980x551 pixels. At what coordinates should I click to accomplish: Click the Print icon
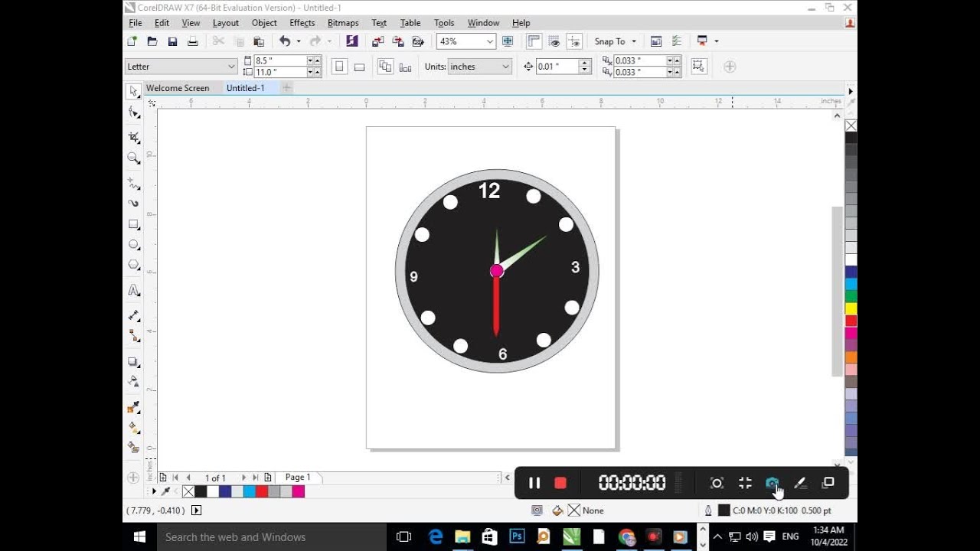pos(193,41)
